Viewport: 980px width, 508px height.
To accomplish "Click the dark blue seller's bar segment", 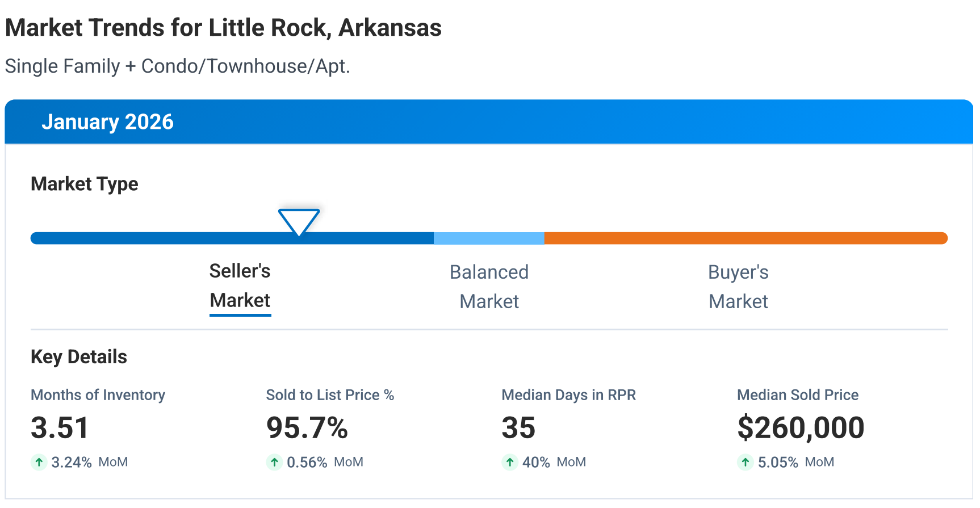I will [x=170, y=238].
